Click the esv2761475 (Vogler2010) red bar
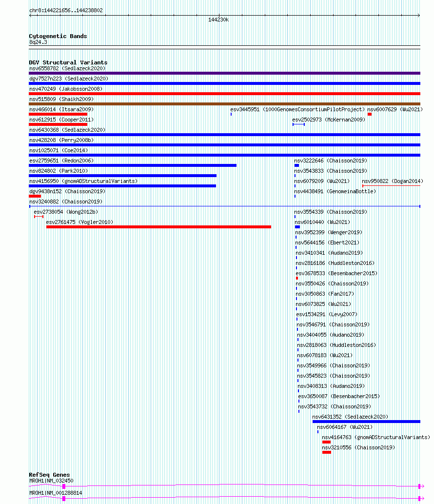Image resolution: width=434 pixels, height=504 pixels. (x=158, y=227)
